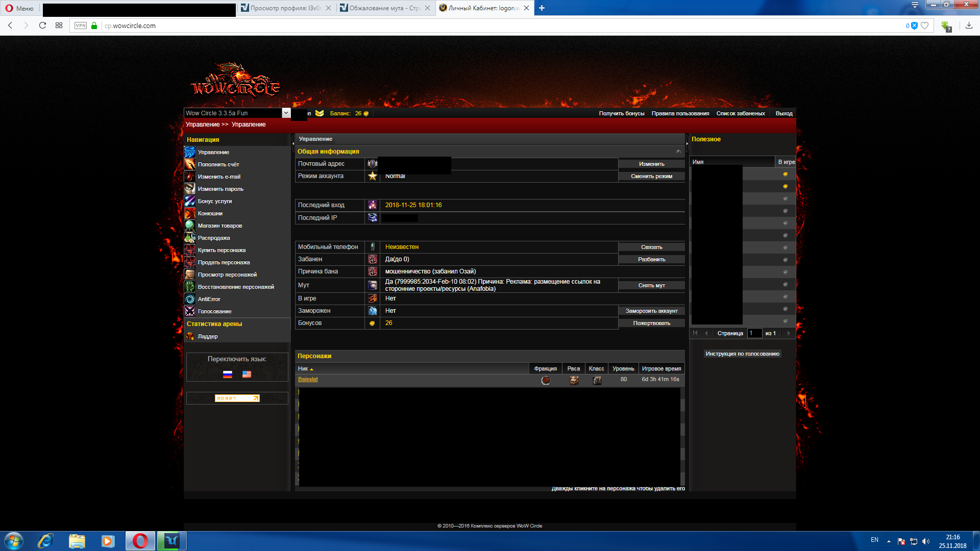980x551 pixels.
Task: Switch language with Russian flag
Action: coord(228,374)
